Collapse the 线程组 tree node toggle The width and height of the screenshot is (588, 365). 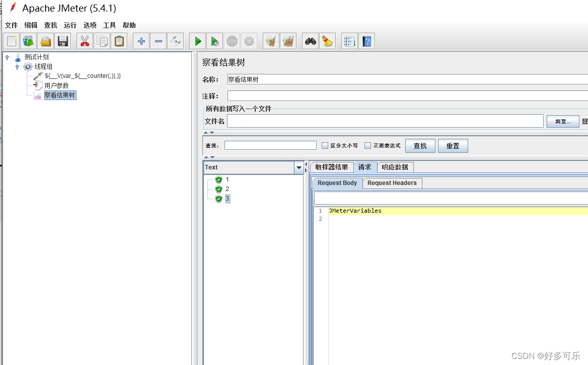[x=17, y=67]
